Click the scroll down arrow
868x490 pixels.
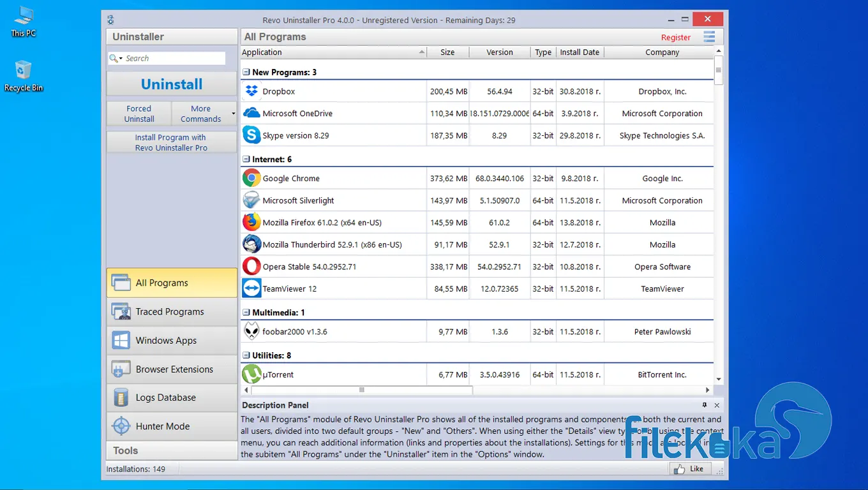[x=719, y=379]
